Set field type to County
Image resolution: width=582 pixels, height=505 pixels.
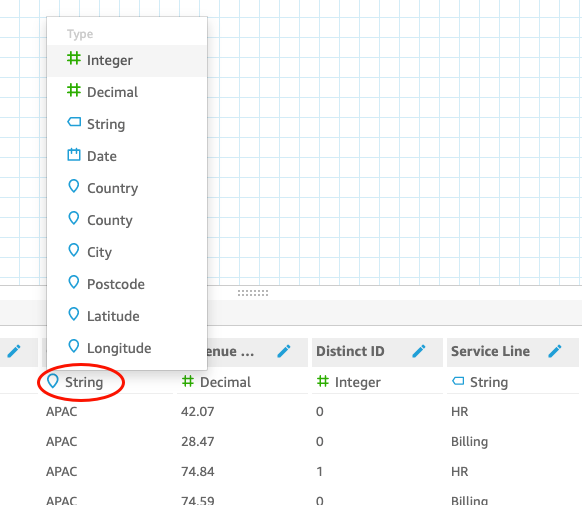tap(127, 220)
